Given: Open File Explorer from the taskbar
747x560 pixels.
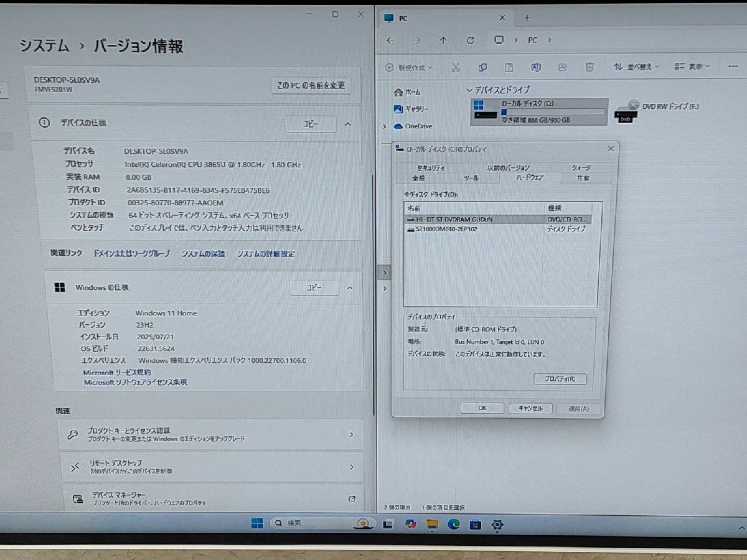Looking at the screenshot, I should pos(432,524).
